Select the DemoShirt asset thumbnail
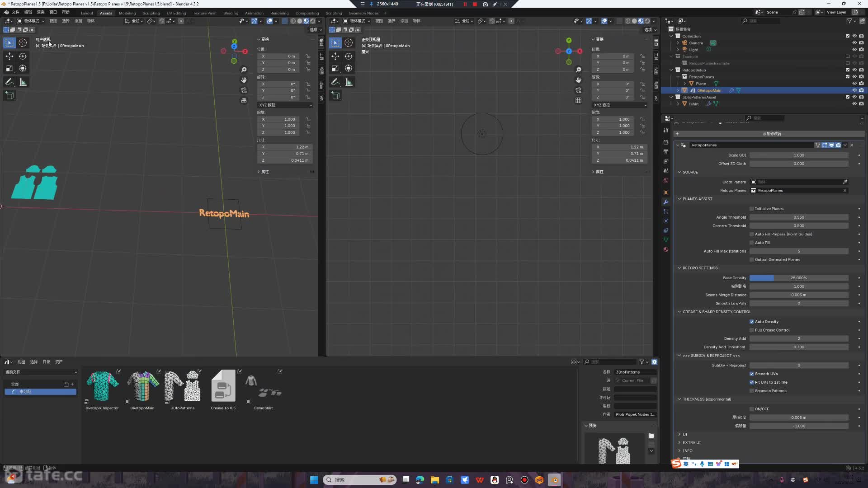The width and height of the screenshot is (868, 488). point(263,386)
